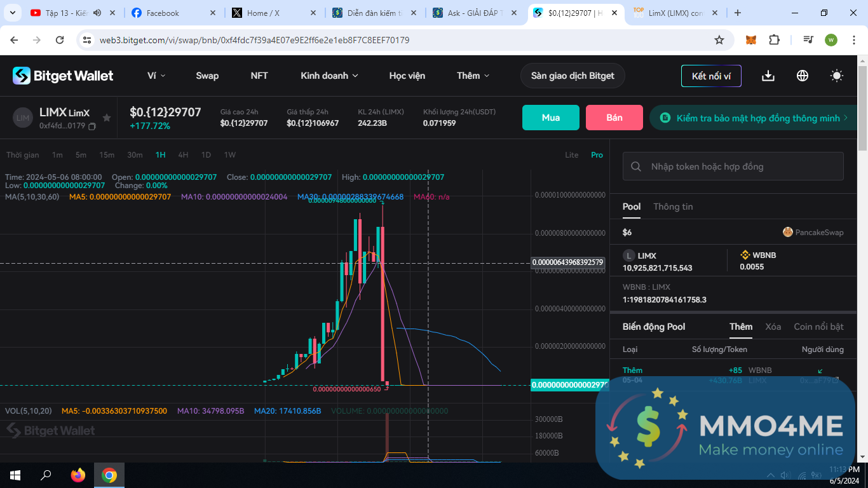Open the language globe icon
The image size is (868, 488).
coord(803,76)
